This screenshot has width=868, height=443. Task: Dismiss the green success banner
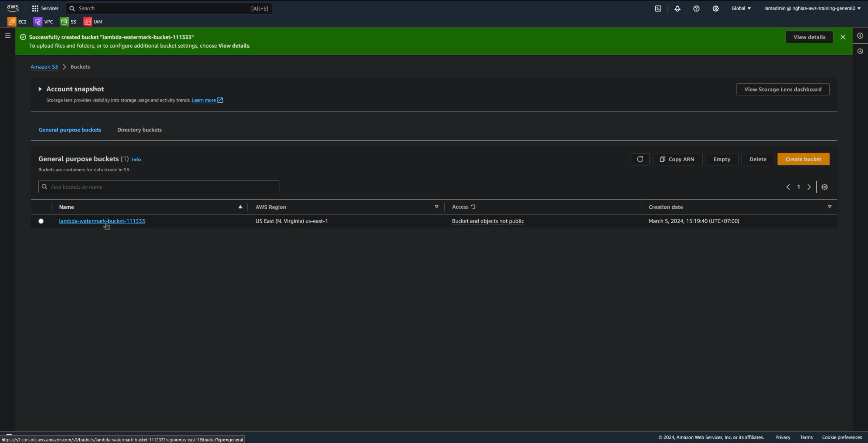843,37
